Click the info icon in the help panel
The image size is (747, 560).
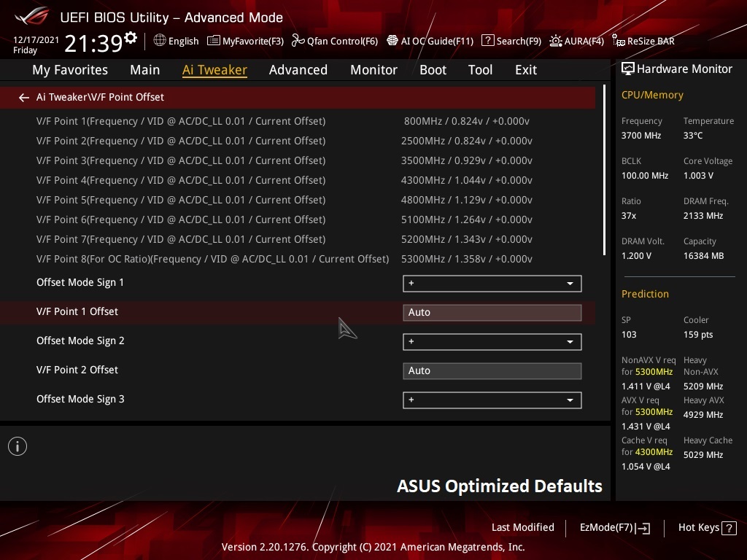point(18,446)
